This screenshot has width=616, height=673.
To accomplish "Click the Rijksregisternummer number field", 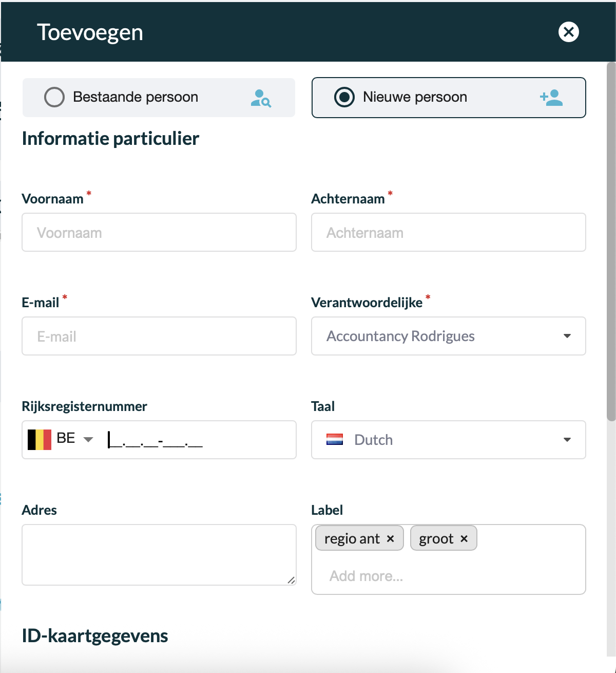I will point(198,440).
